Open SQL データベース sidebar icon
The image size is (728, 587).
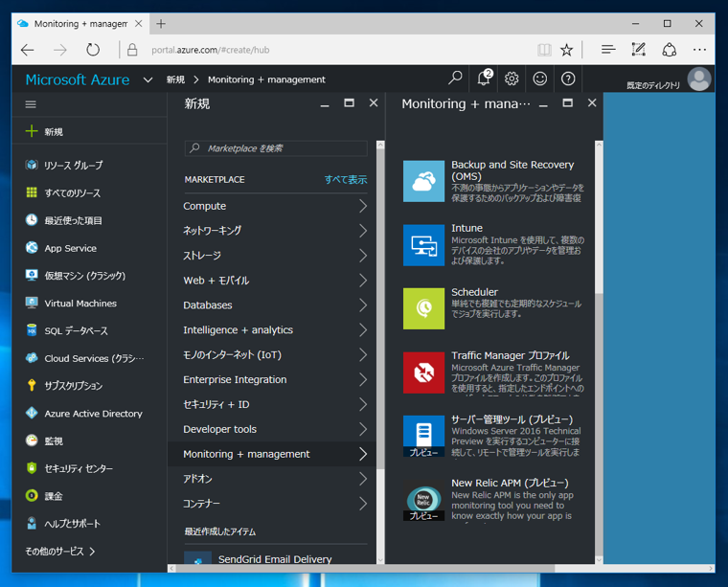[x=32, y=330]
